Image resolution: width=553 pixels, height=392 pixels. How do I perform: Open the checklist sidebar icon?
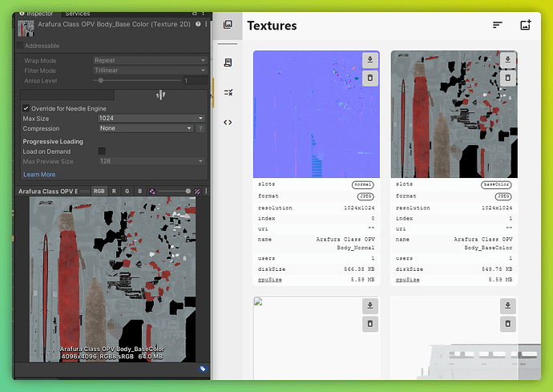tap(228, 92)
